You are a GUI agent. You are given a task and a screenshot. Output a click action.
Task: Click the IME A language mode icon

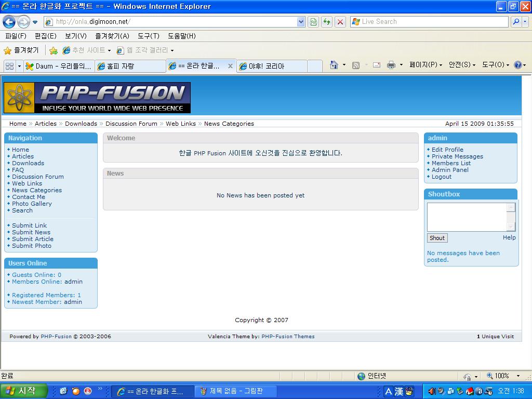click(x=389, y=392)
